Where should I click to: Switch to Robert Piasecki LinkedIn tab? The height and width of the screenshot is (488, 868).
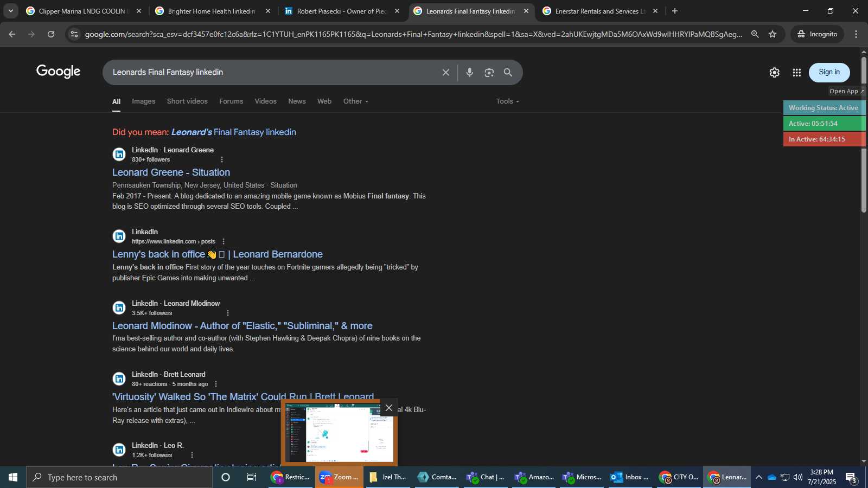tap(341, 11)
